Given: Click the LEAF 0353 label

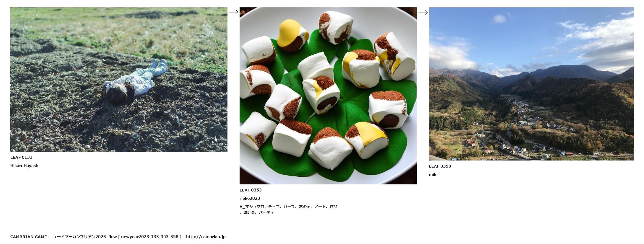Looking at the screenshot, I should [251, 190].
